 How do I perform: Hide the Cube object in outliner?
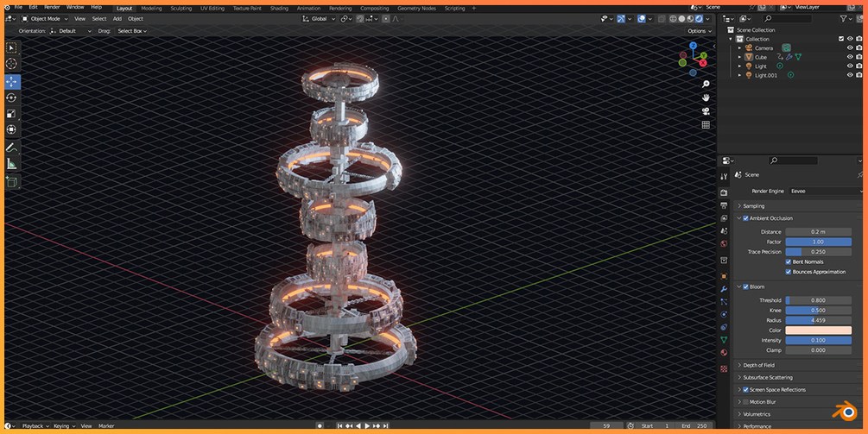pos(850,57)
